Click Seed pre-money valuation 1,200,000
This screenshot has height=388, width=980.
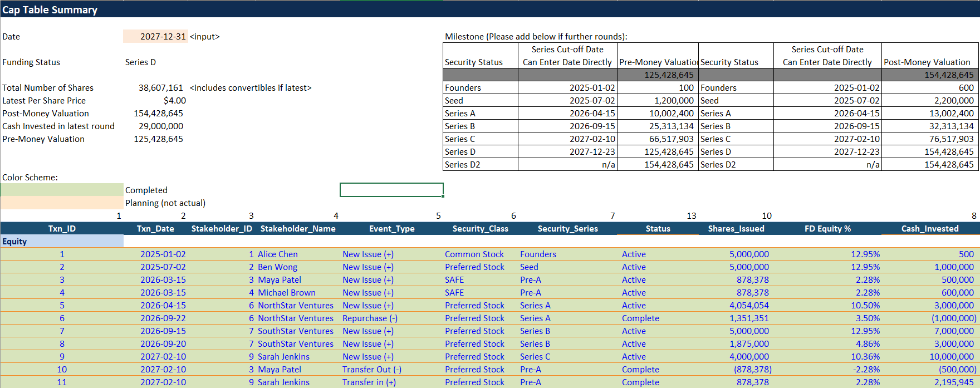coord(658,101)
